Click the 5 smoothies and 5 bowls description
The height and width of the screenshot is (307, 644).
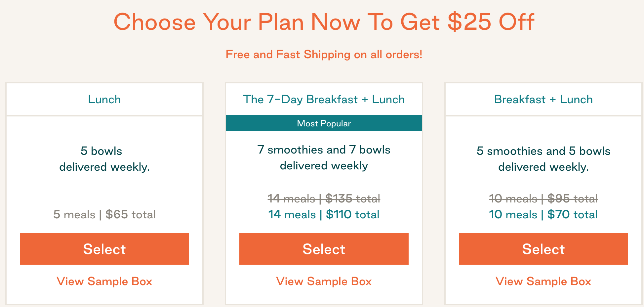(x=543, y=159)
